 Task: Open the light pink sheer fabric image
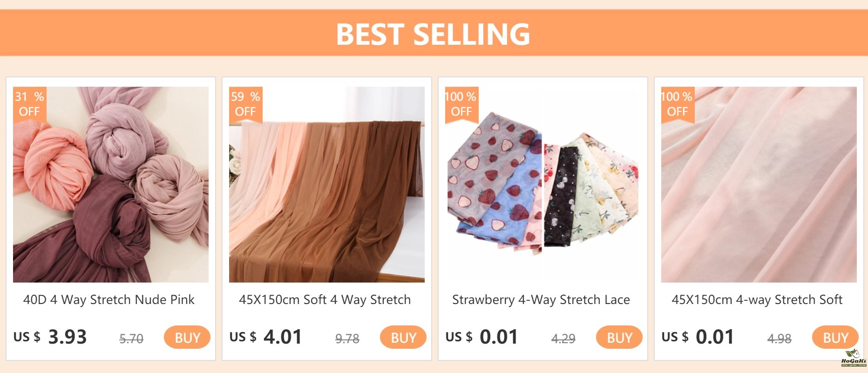[759, 185]
